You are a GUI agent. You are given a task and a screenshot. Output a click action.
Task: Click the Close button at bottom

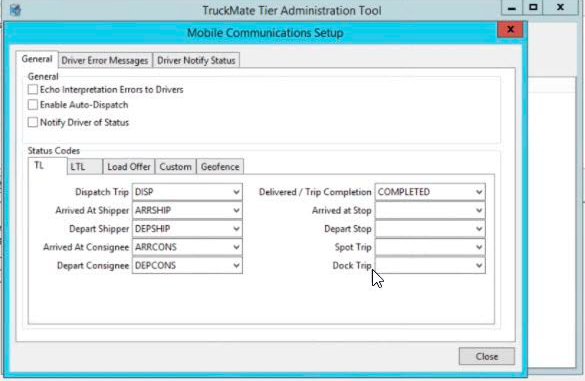[x=487, y=356]
